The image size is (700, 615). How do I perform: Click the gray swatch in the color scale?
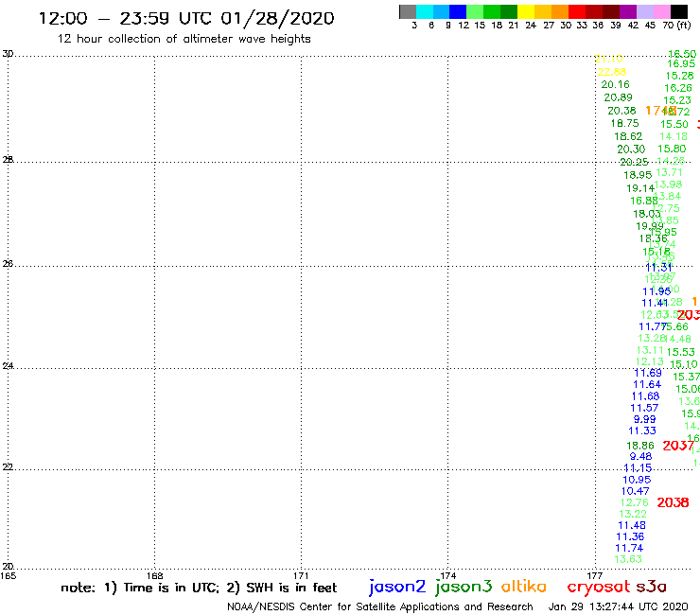[x=408, y=11]
